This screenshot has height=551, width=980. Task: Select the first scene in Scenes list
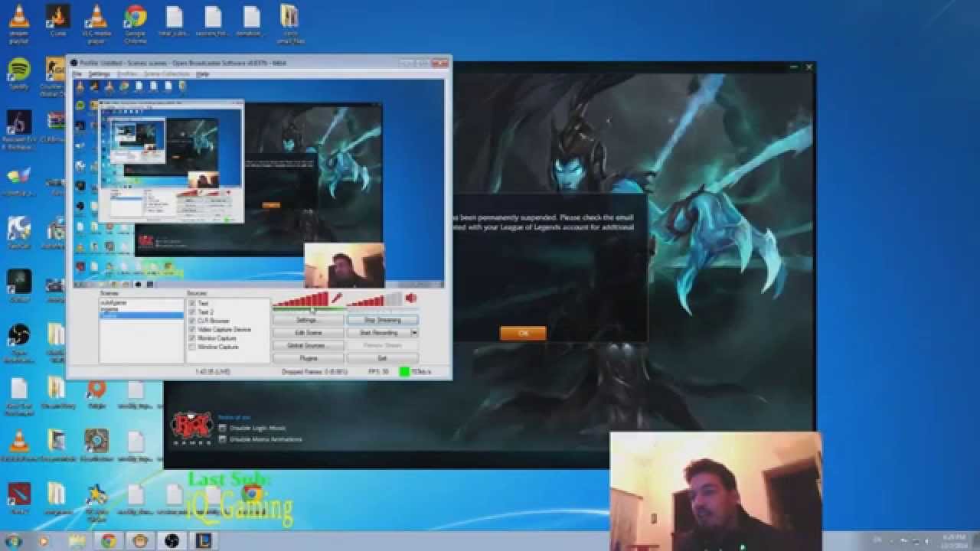tap(141, 303)
